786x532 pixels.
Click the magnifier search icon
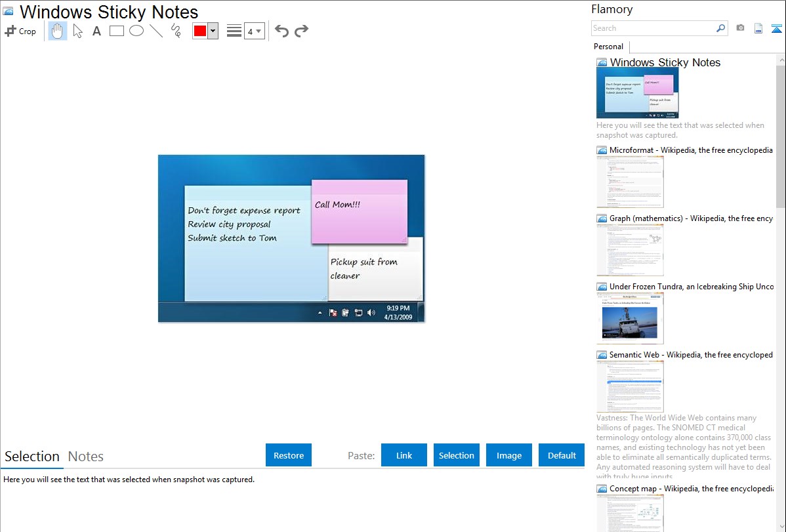click(x=721, y=28)
